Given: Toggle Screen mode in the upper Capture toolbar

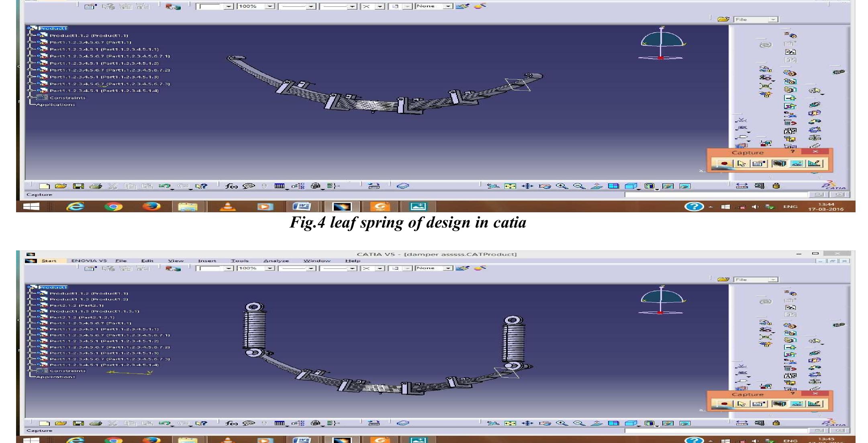Looking at the screenshot, I should tap(779, 163).
